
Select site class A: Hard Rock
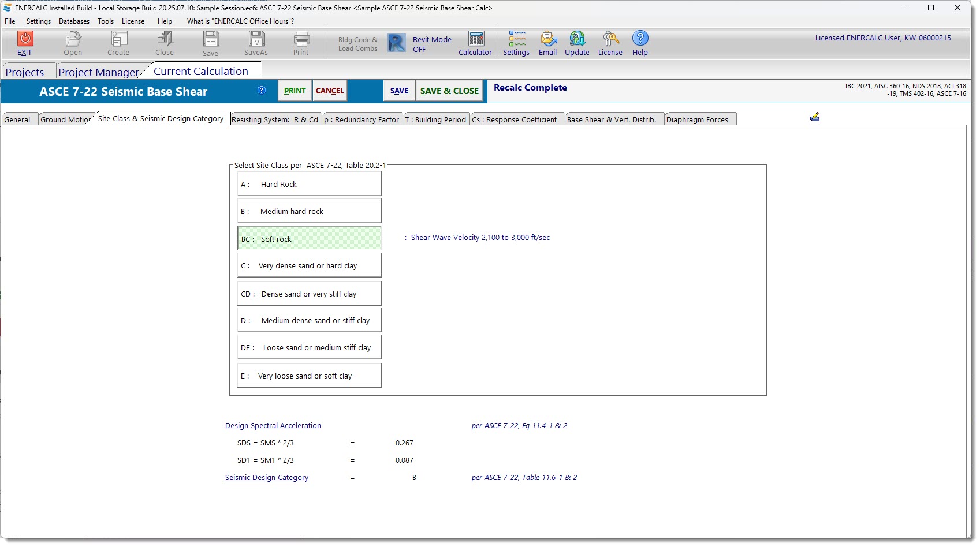(309, 184)
